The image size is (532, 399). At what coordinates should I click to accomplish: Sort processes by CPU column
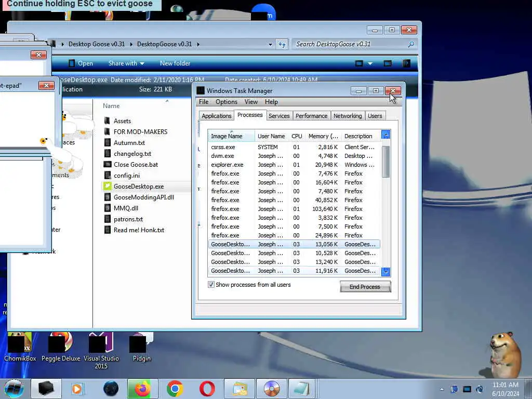click(297, 136)
